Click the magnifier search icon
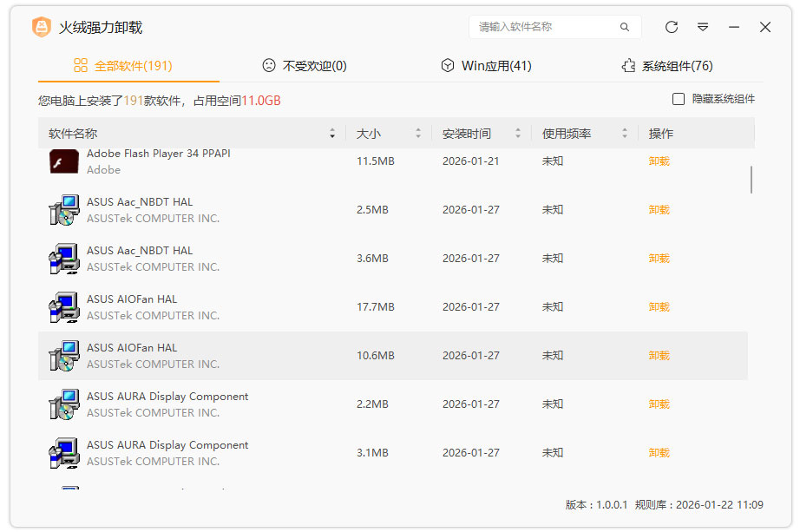The height and width of the screenshot is (532, 800). pos(625,27)
